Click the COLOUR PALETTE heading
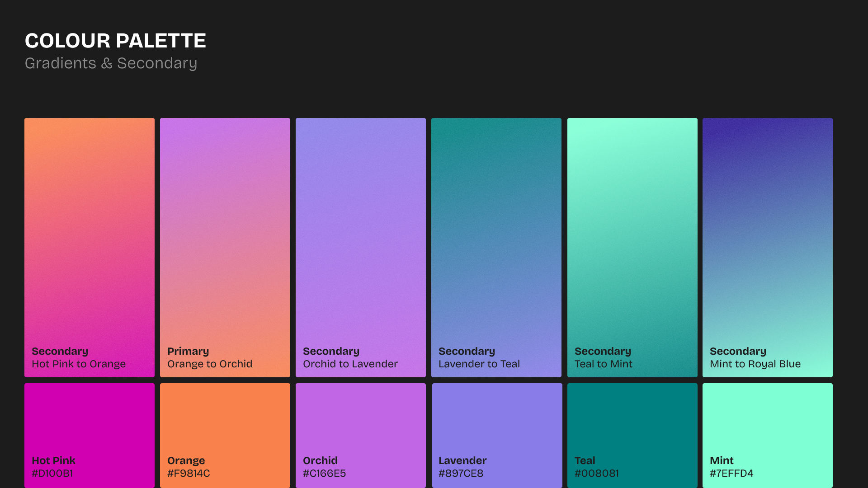Screen dimensions: 868x488 coord(115,41)
